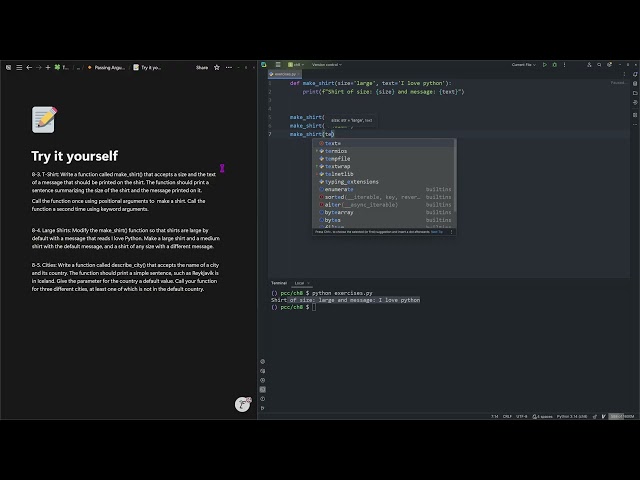Image resolution: width=640 pixels, height=480 pixels.
Task: Open completion popup three-dot options
Action: (x=451, y=232)
